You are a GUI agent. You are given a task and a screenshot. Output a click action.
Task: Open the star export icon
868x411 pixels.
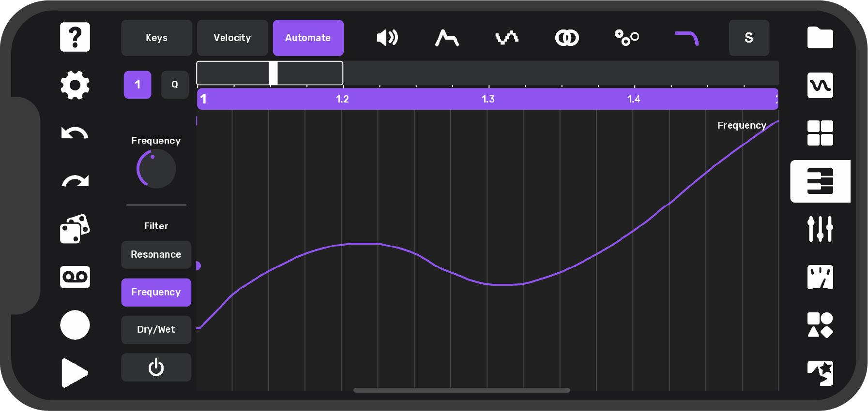pyautogui.click(x=820, y=373)
